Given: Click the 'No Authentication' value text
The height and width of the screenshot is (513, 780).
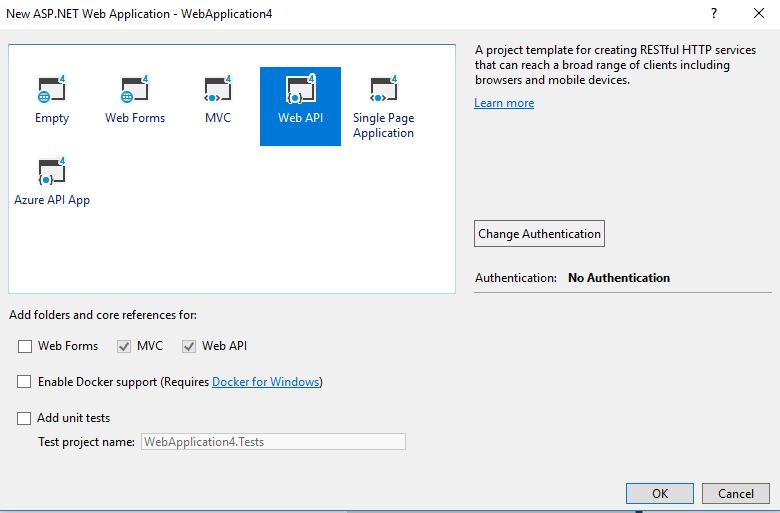Looking at the screenshot, I should (619, 278).
